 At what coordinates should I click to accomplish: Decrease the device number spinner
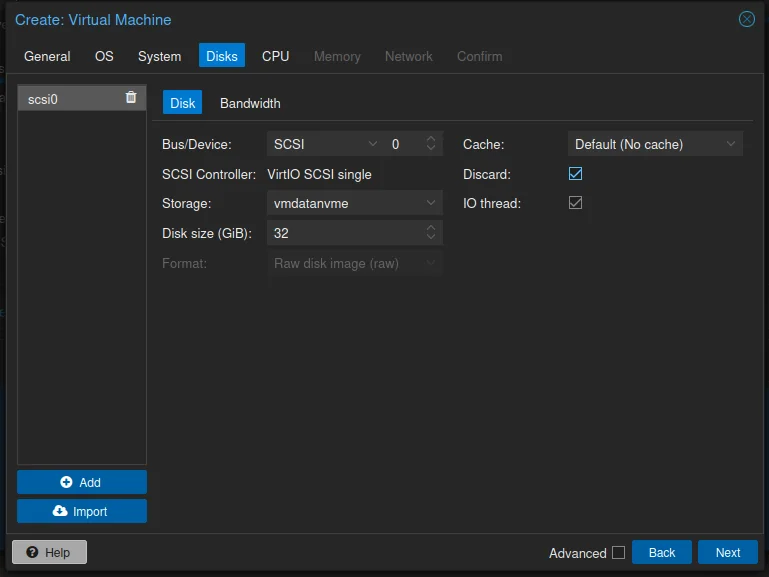(431, 149)
